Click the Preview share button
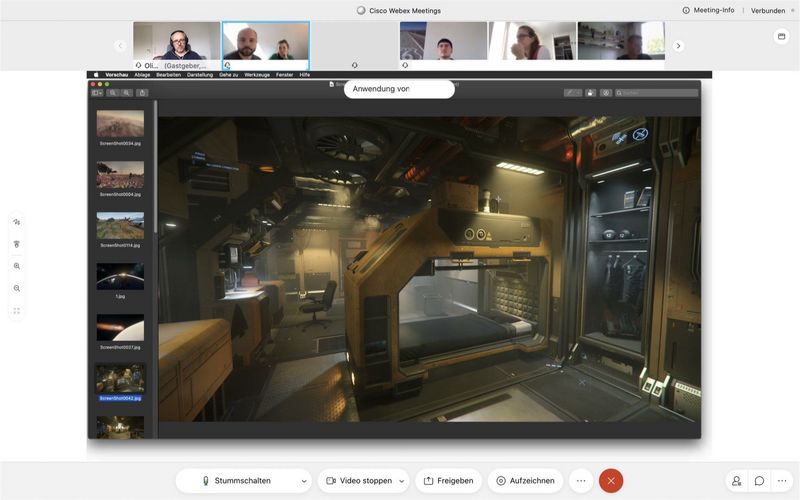Image resolution: width=800 pixels, height=500 pixels. [x=142, y=93]
